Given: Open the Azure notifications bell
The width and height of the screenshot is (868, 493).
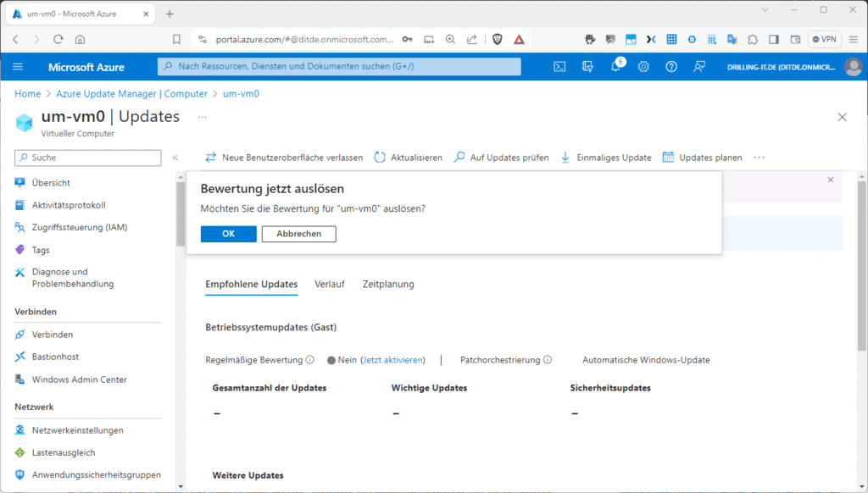Looking at the screenshot, I should pos(615,66).
